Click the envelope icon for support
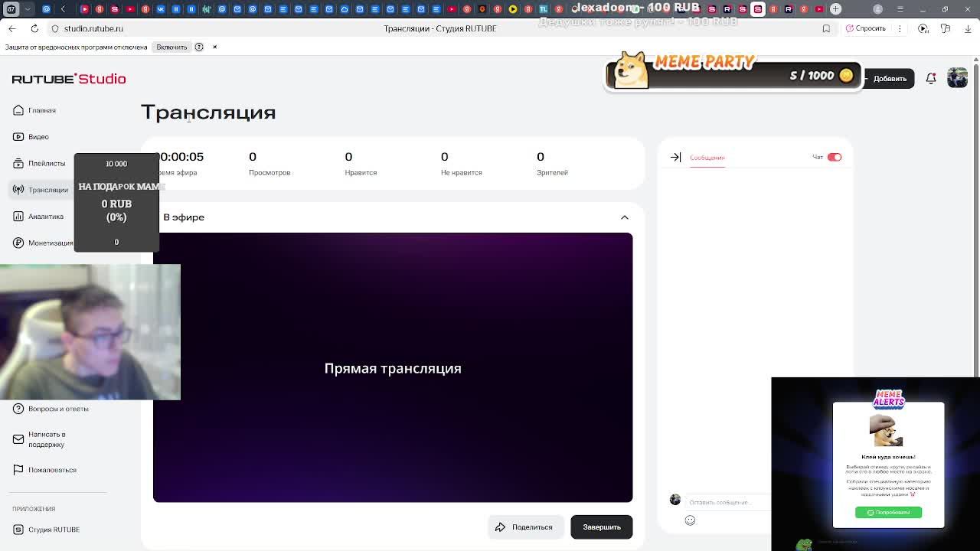Image resolution: width=980 pixels, height=551 pixels. click(x=18, y=439)
